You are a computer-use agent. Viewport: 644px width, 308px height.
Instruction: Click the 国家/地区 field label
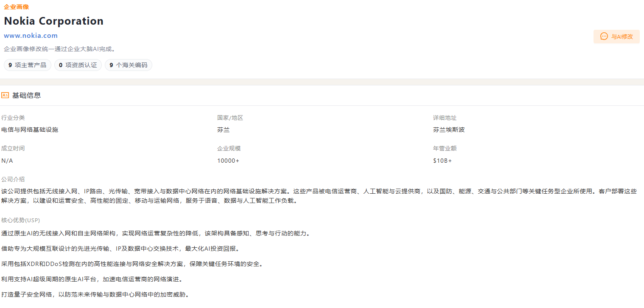(x=230, y=118)
